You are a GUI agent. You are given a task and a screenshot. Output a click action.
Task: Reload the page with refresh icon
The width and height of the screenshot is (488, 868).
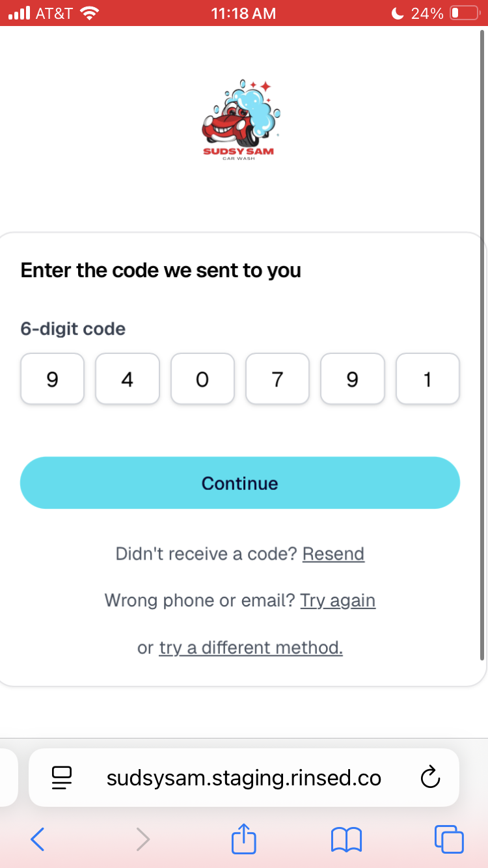point(430,778)
